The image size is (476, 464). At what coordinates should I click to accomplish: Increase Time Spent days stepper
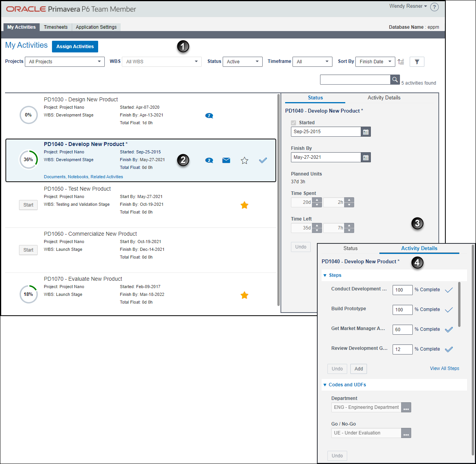pyautogui.click(x=317, y=200)
